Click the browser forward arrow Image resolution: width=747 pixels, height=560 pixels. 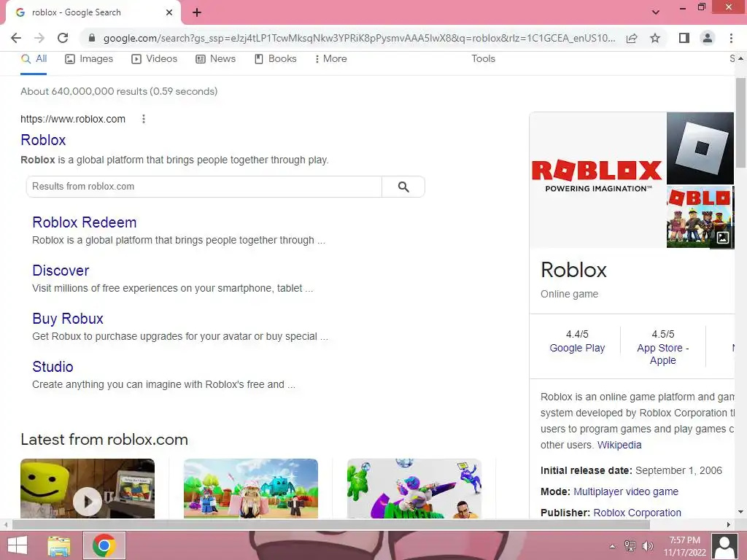tap(39, 38)
